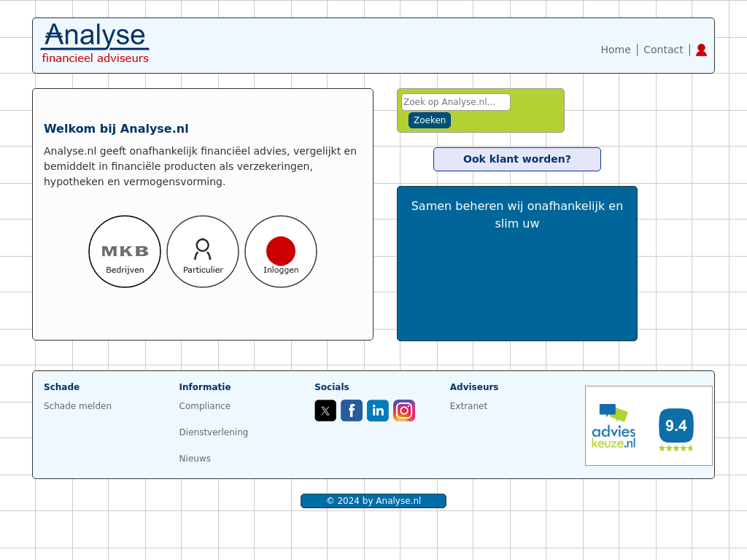Click the Advieskeuze.nl 9.4 rating badge
The width and height of the screenshot is (747, 560).
tap(649, 426)
